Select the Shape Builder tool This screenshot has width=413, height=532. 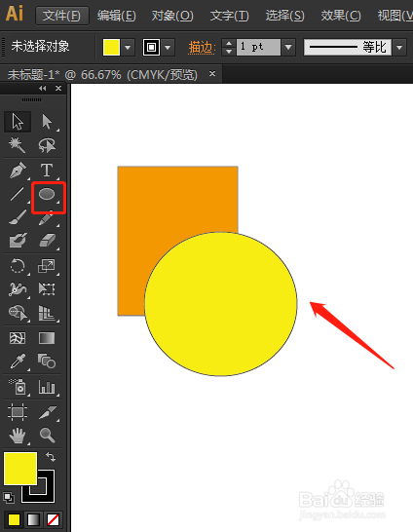18,313
